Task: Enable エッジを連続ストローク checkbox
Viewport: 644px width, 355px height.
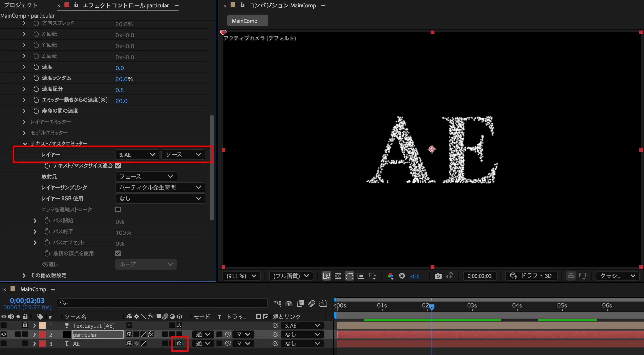Action: pos(118,210)
